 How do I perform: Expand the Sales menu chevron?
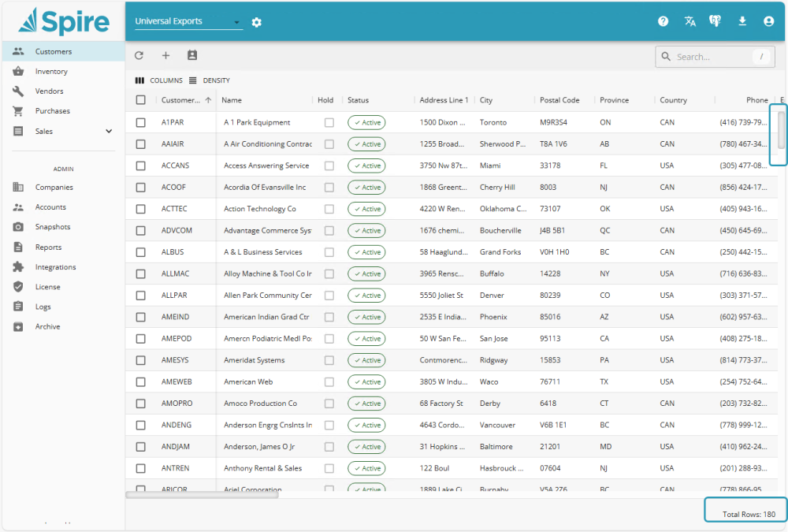(109, 132)
